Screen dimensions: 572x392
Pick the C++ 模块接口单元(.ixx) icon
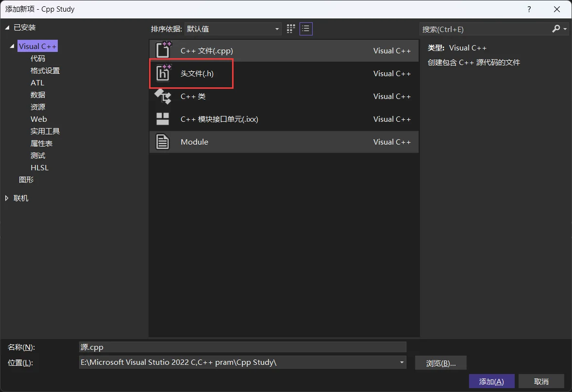[x=163, y=119]
